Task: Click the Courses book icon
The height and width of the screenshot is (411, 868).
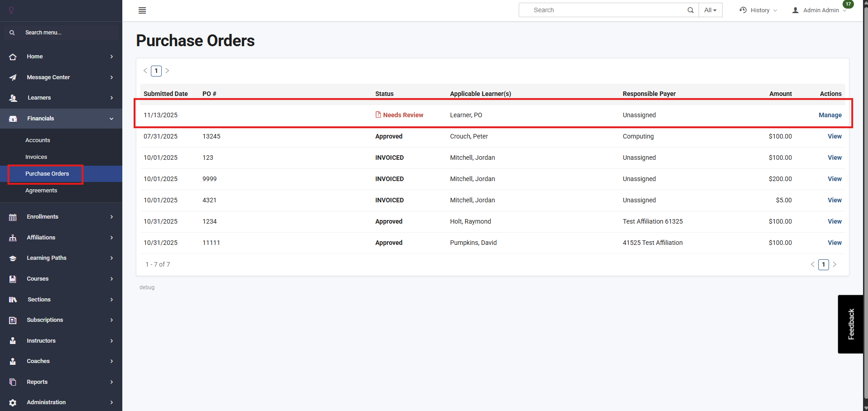Action: click(13, 279)
